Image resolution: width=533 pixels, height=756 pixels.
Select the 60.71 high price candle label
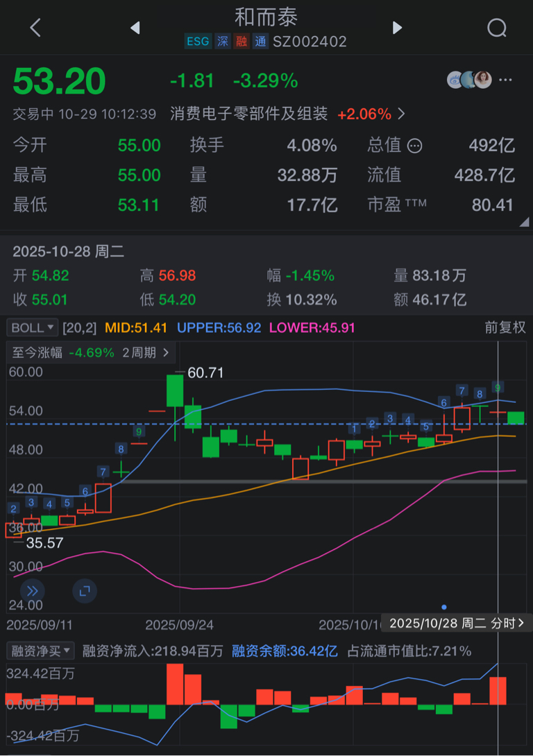point(205,372)
